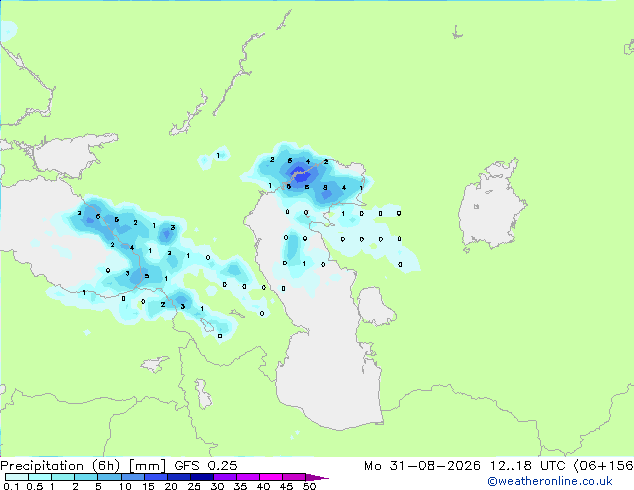
Task: Click the 20–25 mm legend swatch
Action: pos(178,477)
